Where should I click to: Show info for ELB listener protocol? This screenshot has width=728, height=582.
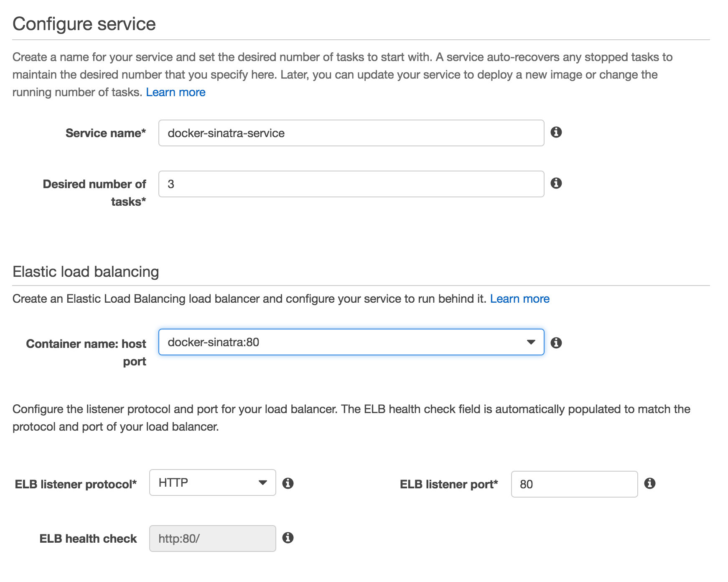click(x=288, y=483)
